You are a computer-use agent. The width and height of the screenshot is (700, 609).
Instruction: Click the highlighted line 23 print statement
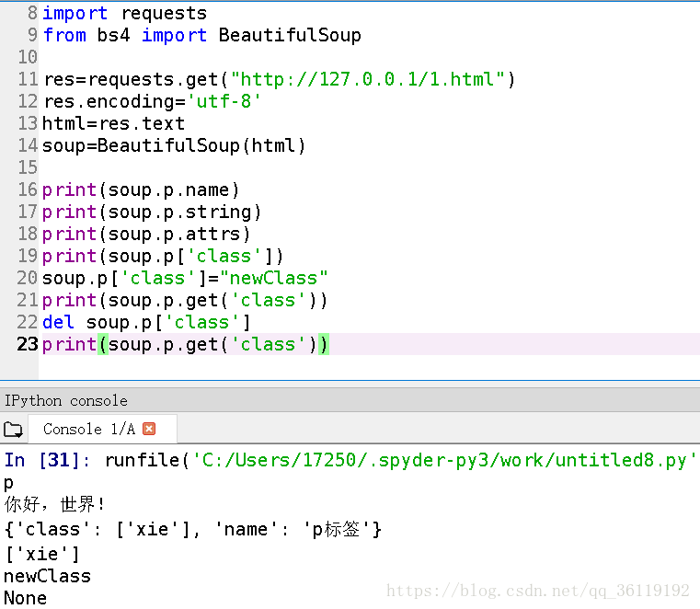[185, 344]
